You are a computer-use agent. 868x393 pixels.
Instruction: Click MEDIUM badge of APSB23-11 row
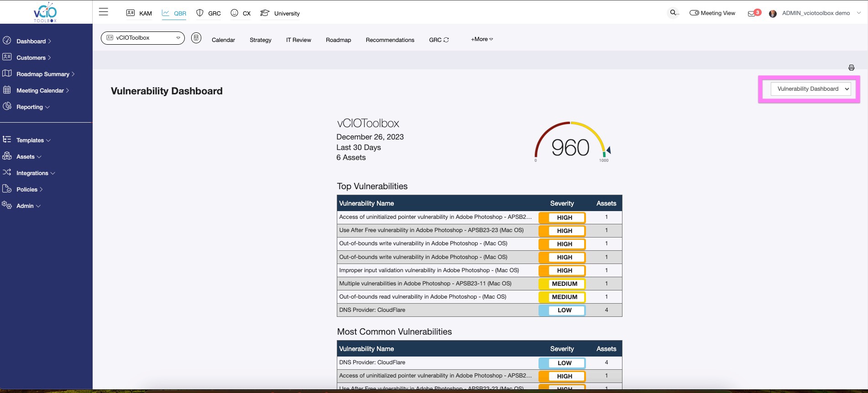click(562, 284)
